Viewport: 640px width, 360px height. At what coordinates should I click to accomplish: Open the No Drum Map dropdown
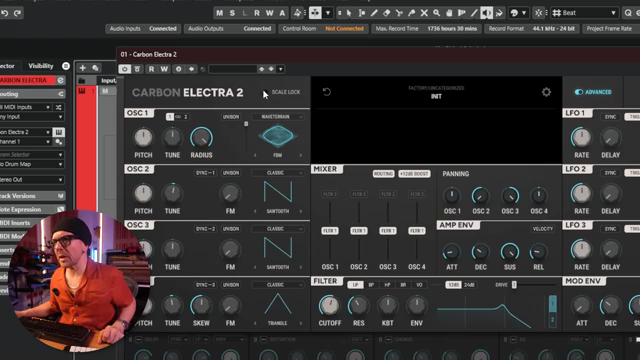click(x=32, y=164)
